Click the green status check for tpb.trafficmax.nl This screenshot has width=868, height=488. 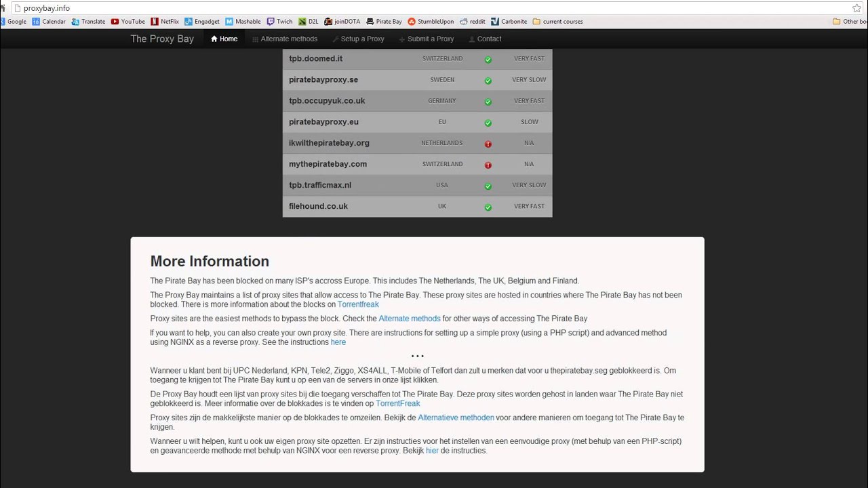(x=488, y=186)
